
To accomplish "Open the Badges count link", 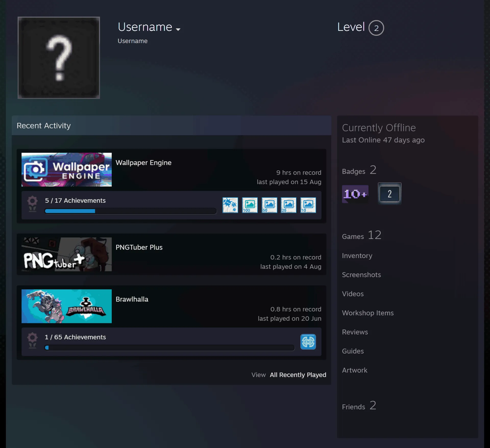I will point(359,170).
